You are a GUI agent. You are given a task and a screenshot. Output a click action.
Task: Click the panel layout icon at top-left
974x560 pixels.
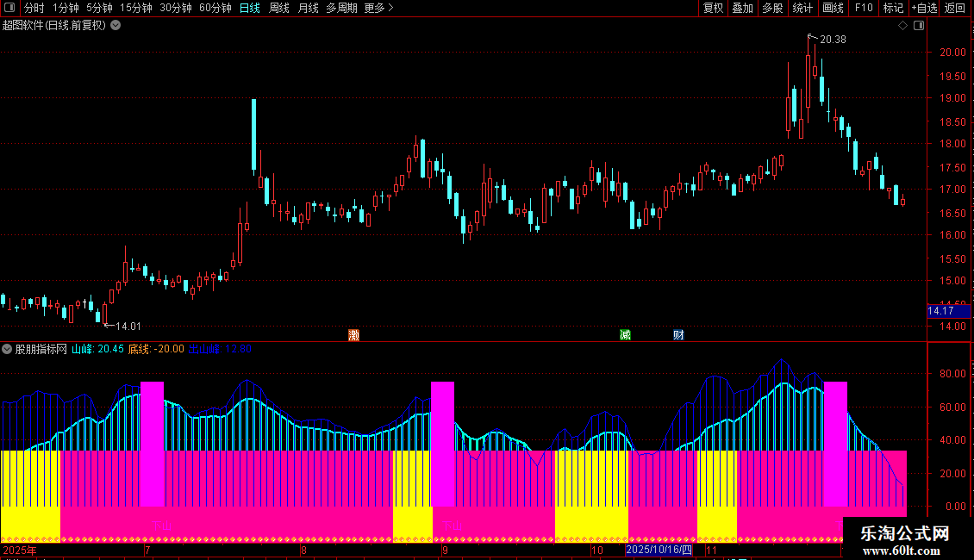point(9,8)
